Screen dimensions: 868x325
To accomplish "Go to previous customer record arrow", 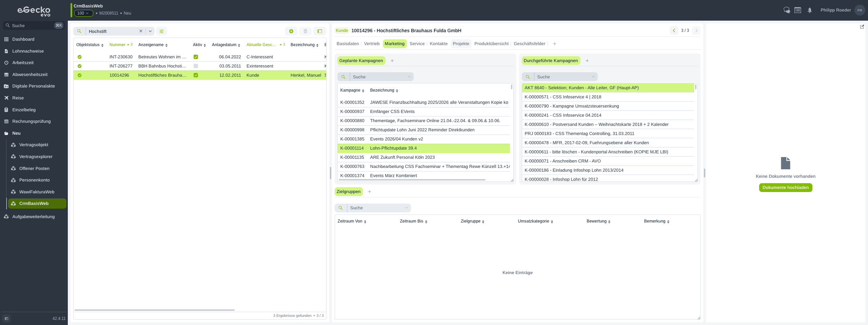I will pos(674,31).
